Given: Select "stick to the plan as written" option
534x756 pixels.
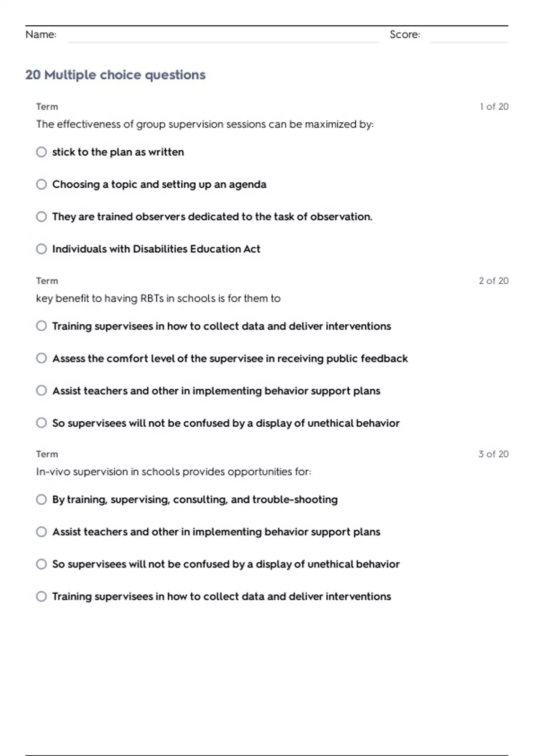Looking at the screenshot, I should (x=41, y=152).
